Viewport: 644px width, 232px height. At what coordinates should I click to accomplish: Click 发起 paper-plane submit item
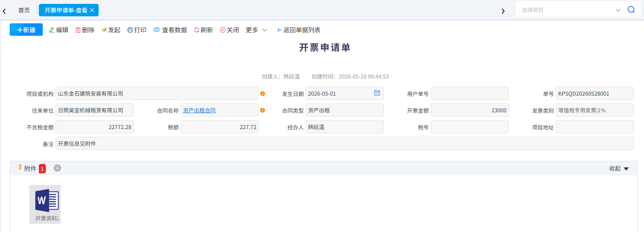coord(111,30)
